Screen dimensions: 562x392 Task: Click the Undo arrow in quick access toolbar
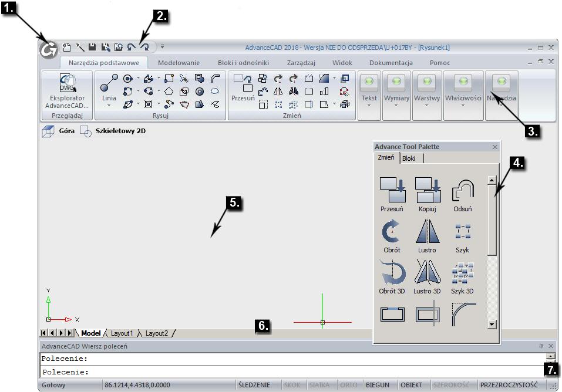tap(131, 47)
